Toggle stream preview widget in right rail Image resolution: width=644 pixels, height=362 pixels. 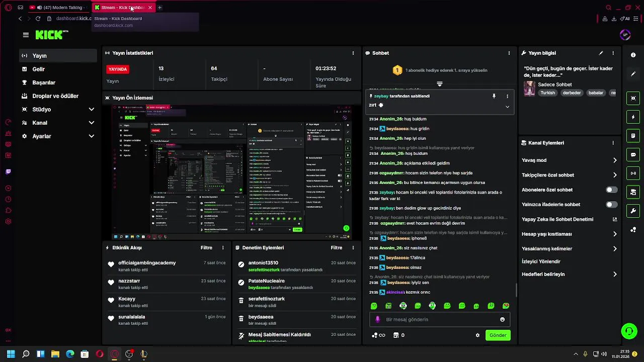[633, 98]
